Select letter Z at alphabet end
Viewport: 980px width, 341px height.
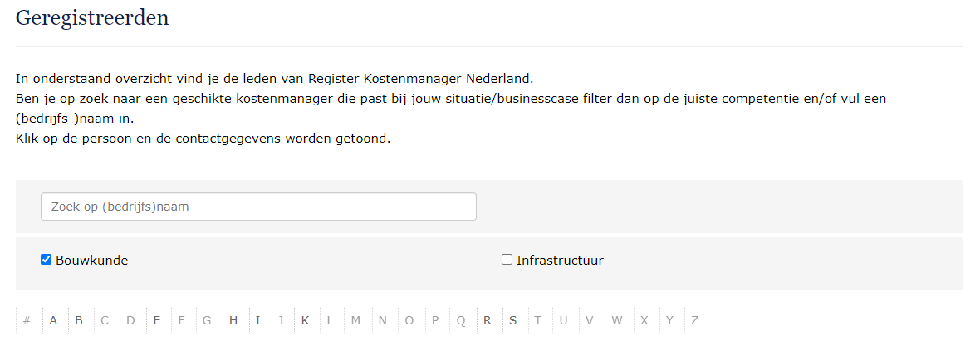coord(695,321)
